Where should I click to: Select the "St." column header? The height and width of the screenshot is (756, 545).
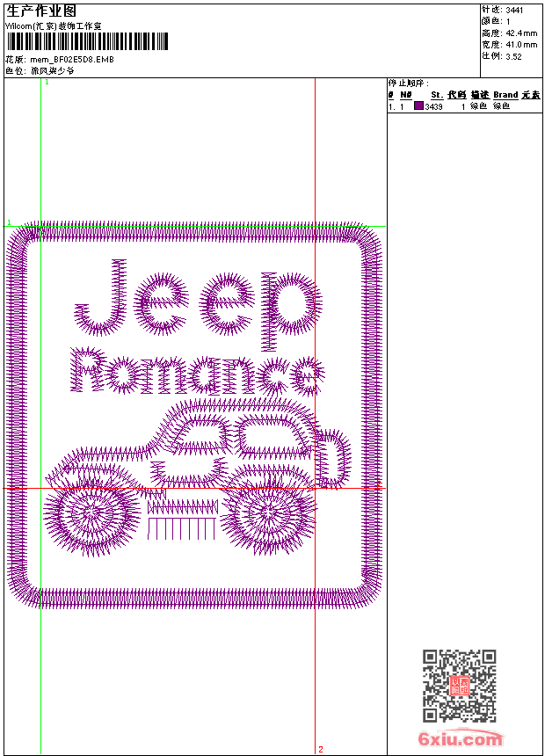436,95
